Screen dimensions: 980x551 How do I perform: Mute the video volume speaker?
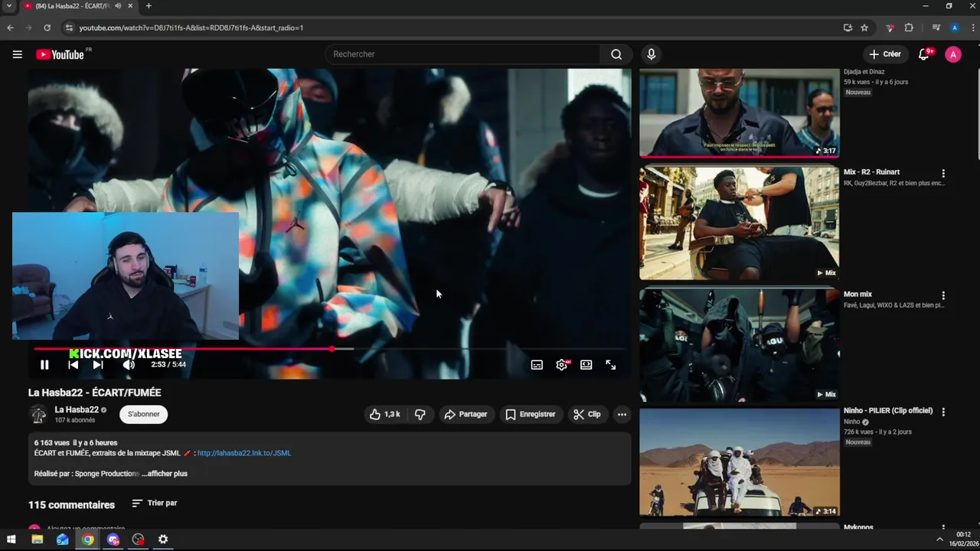(x=129, y=365)
